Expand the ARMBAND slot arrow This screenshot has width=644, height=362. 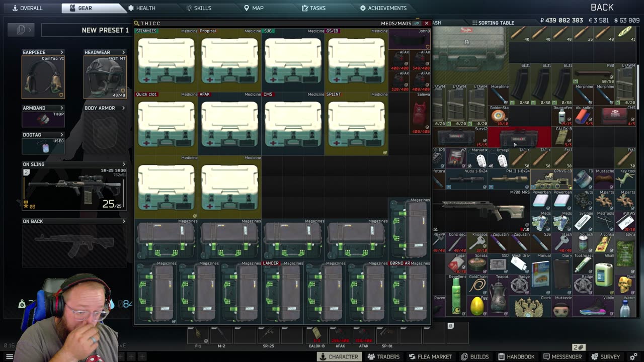coord(62,108)
